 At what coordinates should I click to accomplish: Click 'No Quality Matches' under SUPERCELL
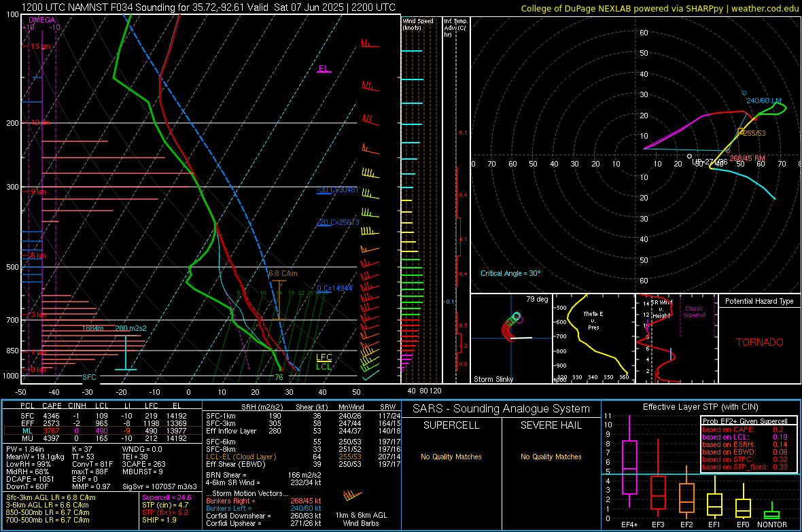pyautogui.click(x=451, y=457)
